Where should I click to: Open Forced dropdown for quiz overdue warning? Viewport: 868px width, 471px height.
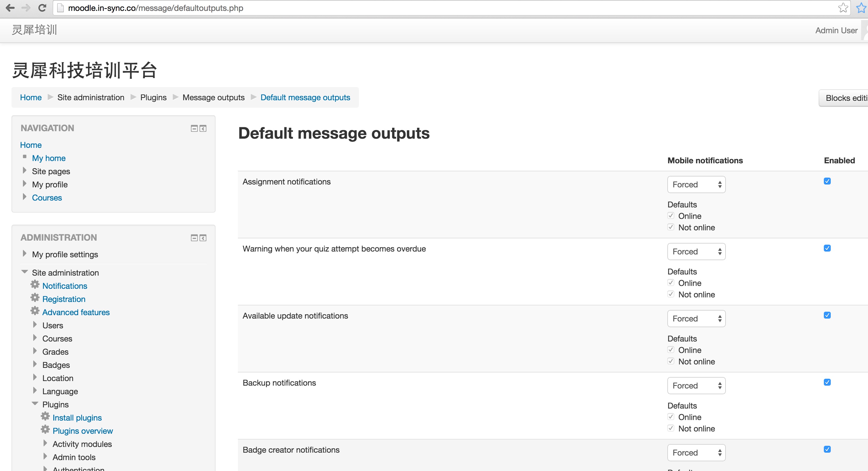pyautogui.click(x=697, y=252)
